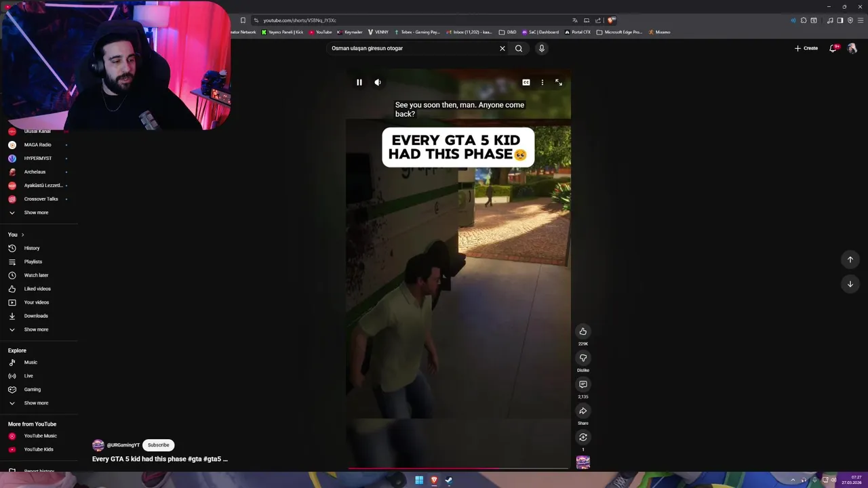
Task: Open MAGA Radio subscription
Action: point(39,145)
